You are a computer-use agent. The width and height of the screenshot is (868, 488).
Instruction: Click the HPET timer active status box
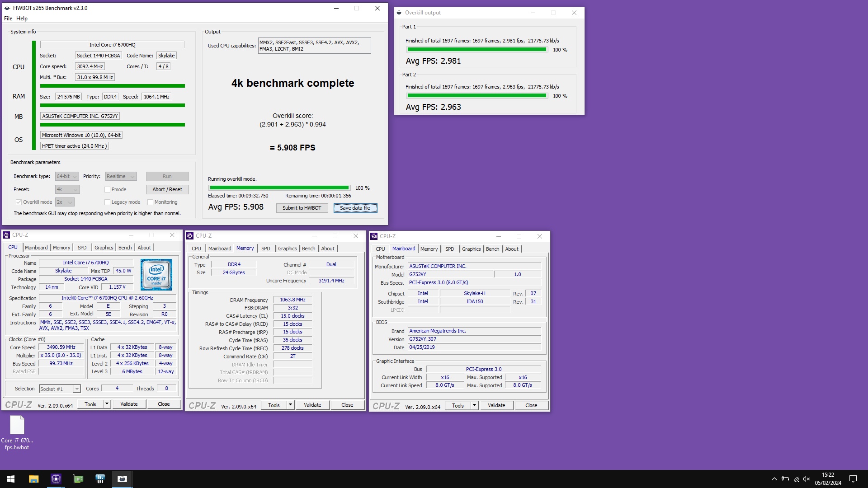[x=75, y=146]
